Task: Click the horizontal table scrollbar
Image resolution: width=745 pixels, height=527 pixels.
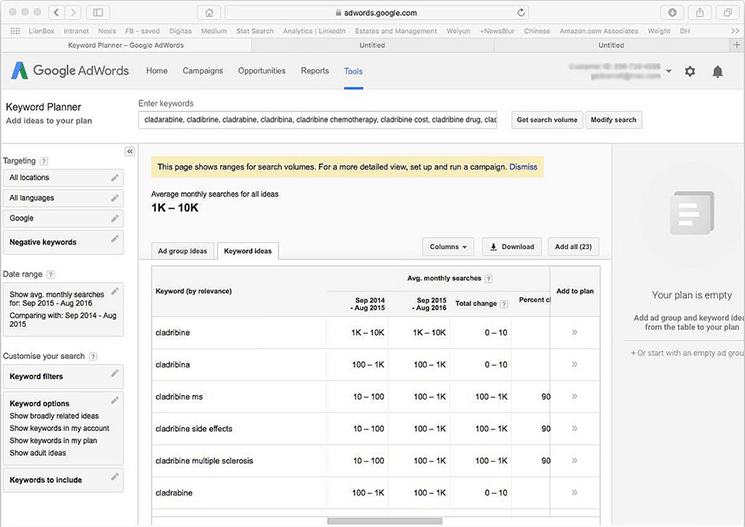Action: tap(384, 521)
